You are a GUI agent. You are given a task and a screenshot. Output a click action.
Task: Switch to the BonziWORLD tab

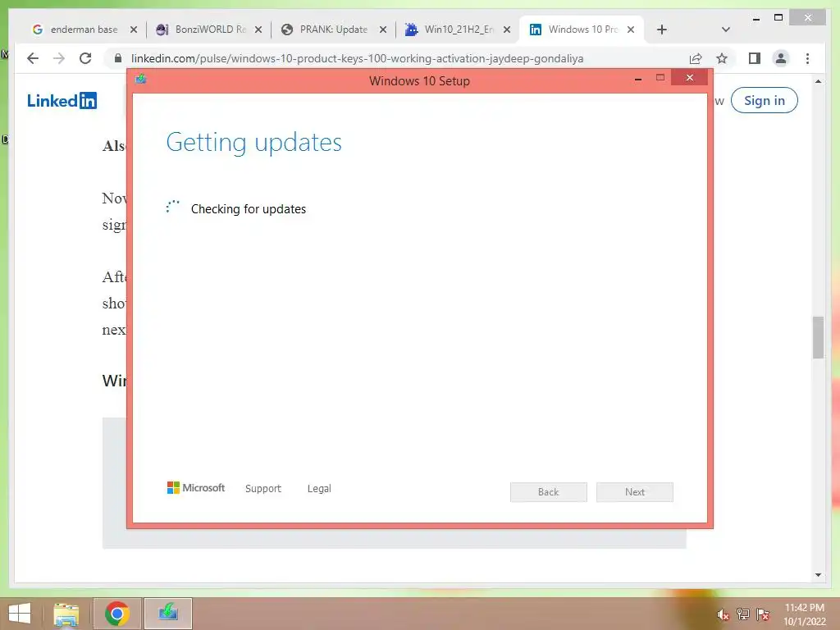(208, 30)
